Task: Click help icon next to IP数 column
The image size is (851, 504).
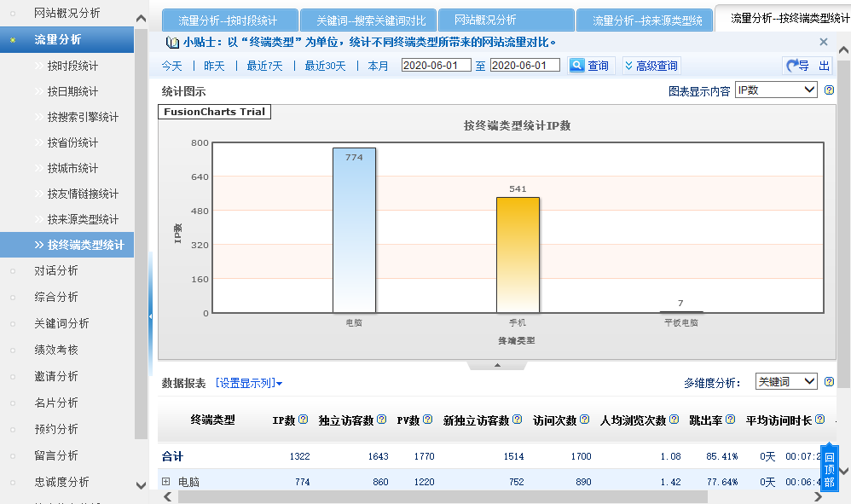Action: (304, 420)
